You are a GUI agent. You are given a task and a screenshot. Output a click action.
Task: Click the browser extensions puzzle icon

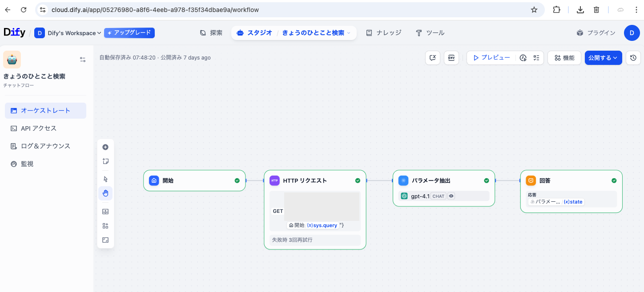point(556,10)
